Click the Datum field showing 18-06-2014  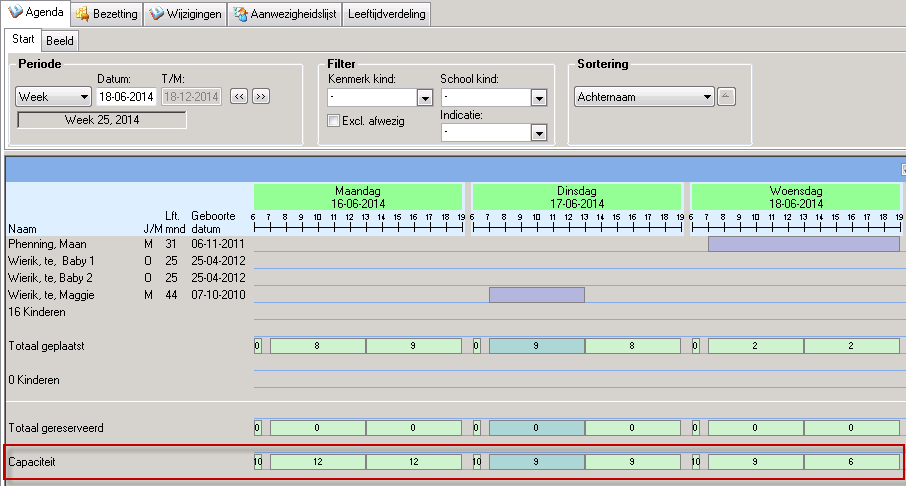click(124, 97)
